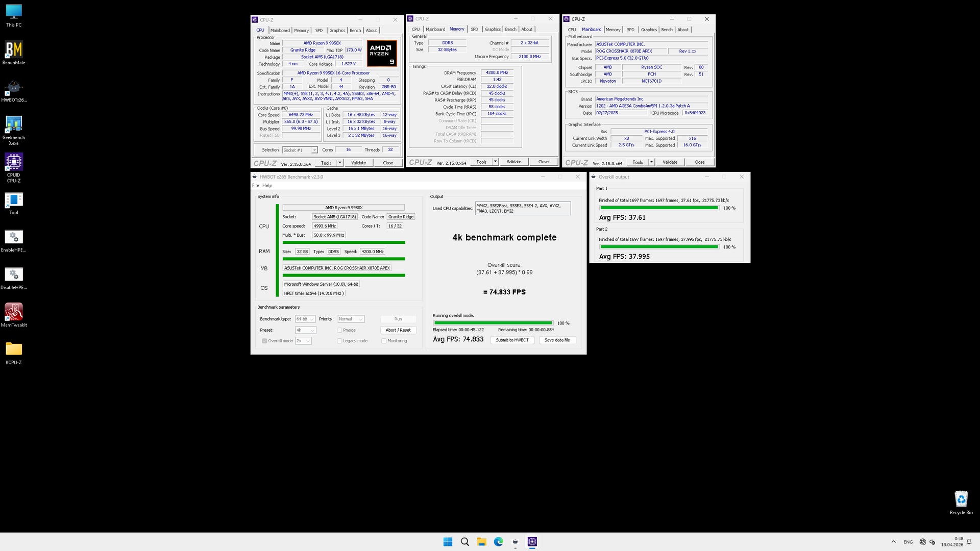This screenshot has width=980, height=551.
Task: Open notifications bell in tray
Action: pyautogui.click(x=969, y=542)
